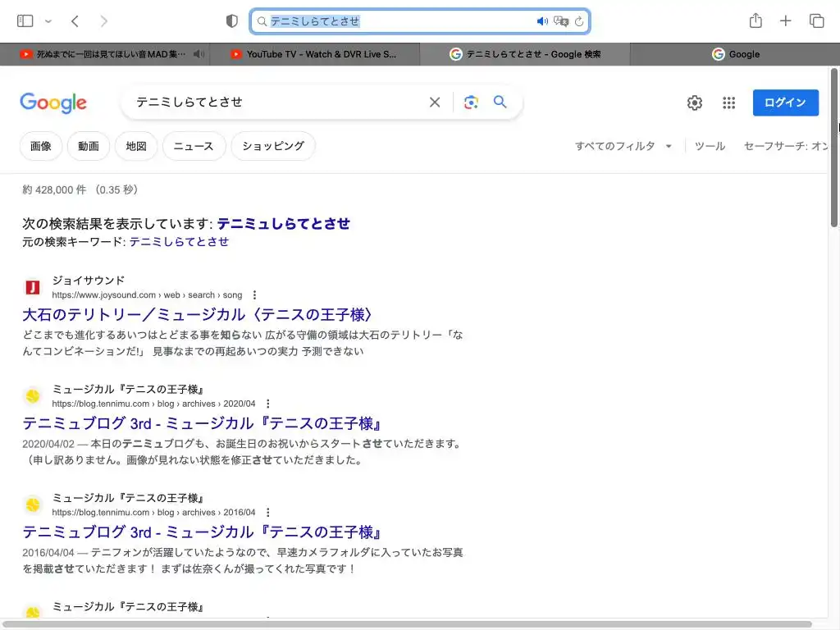This screenshot has height=630, width=840.
Task: Open more options for 2016/04 result
Action: pyautogui.click(x=268, y=512)
